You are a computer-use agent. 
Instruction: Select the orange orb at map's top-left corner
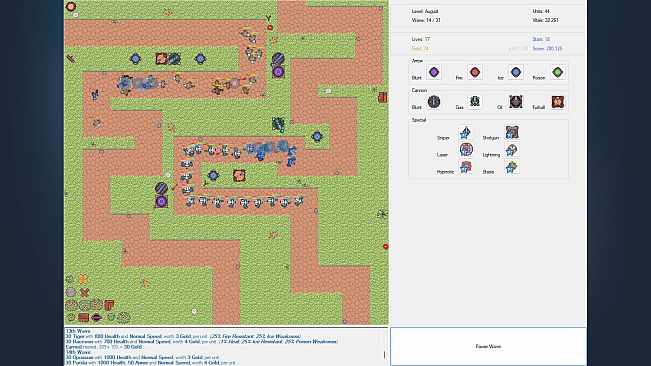71,6
